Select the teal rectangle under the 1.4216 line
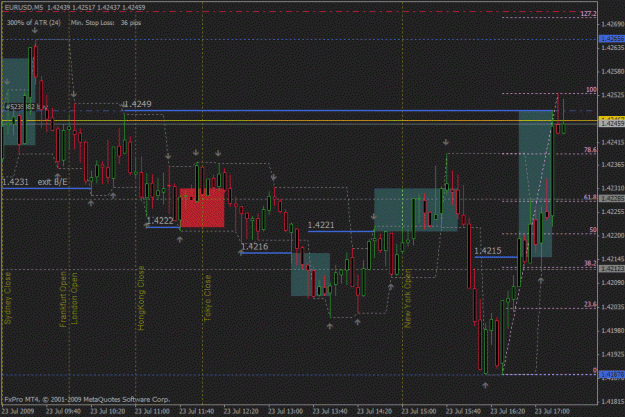 pyautogui.click(x=311, y=274)
